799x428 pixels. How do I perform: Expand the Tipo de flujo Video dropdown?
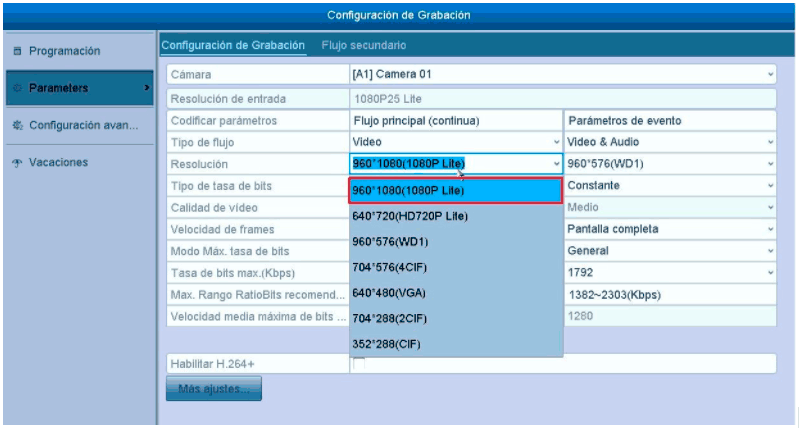tap(556, 142)
